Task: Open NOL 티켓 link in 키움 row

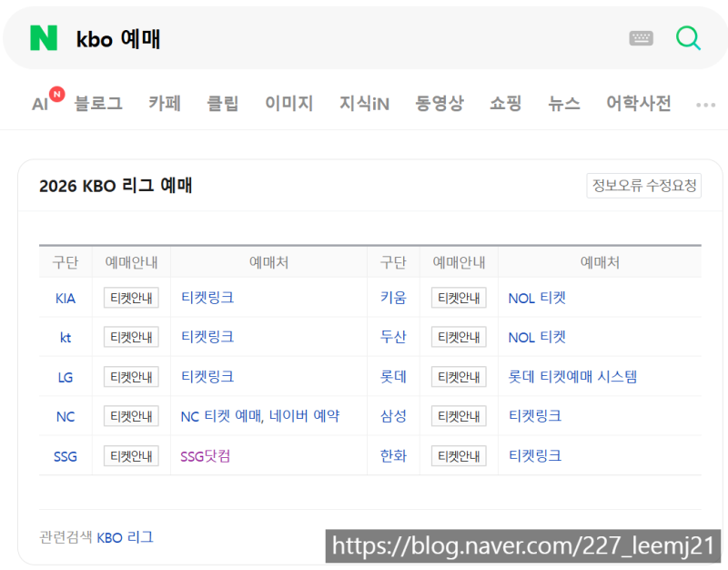Action: [x=537, y=298]
